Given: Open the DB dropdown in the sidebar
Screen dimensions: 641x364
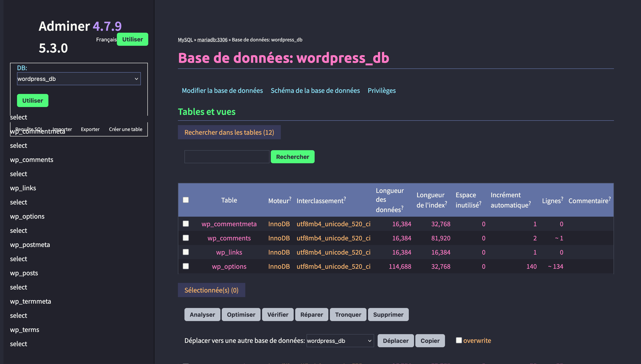Looking at the screenshot, I should [x=79, y=79].
